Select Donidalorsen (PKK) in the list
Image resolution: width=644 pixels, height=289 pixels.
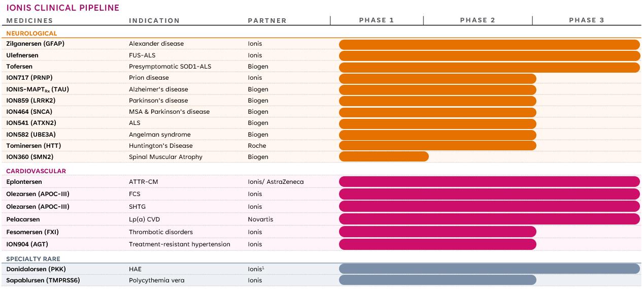pos(36,269)
